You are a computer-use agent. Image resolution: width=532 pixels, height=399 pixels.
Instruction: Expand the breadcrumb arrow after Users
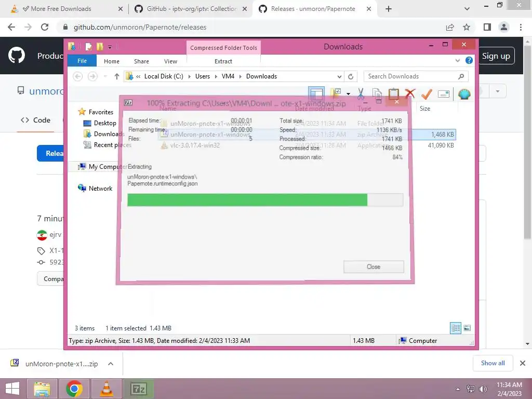pos(216,76)
